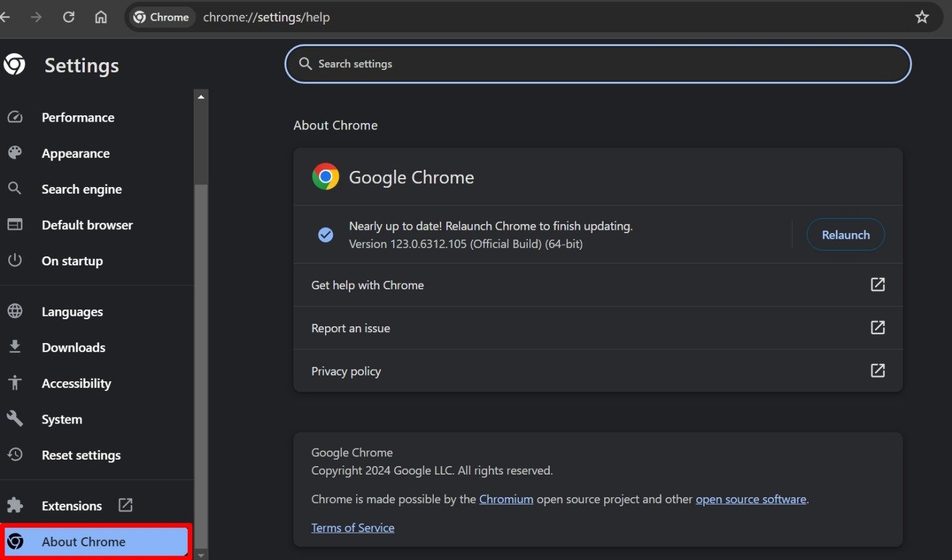
Task: Click the Appearance palette icon
Action: coord(15,153)
